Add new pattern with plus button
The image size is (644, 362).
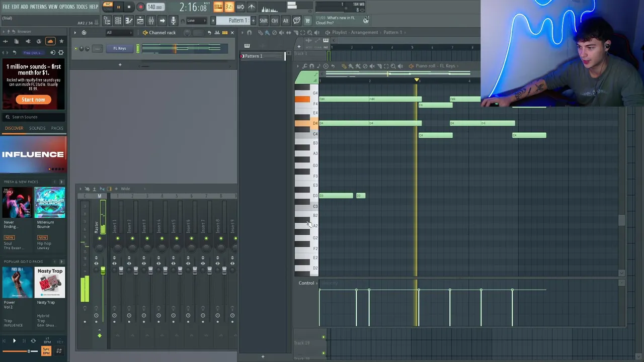(x=253, y=21)
